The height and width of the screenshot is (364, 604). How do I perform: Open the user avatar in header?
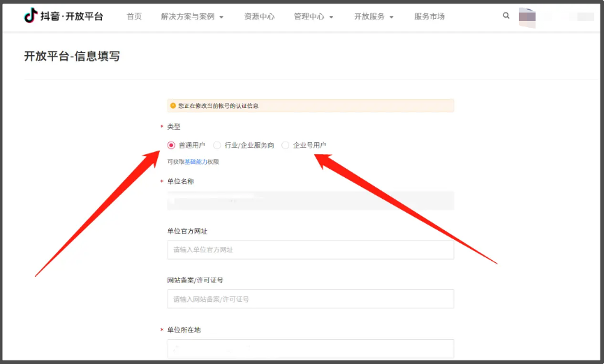(x=527, y=17)
